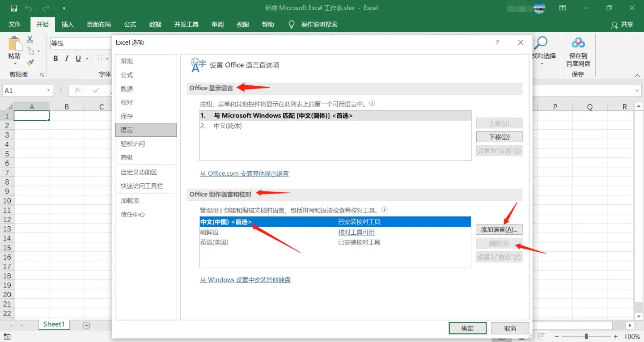Screen dimensions: 644x342
Task: Open the Customize Quick Access Toolbar dropdown
Action: [64, 8]
